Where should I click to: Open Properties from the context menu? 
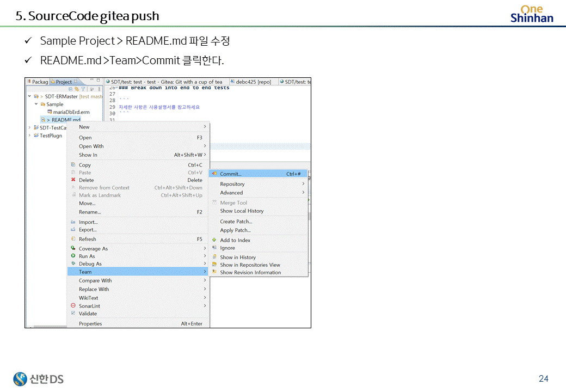coord(138,324)
